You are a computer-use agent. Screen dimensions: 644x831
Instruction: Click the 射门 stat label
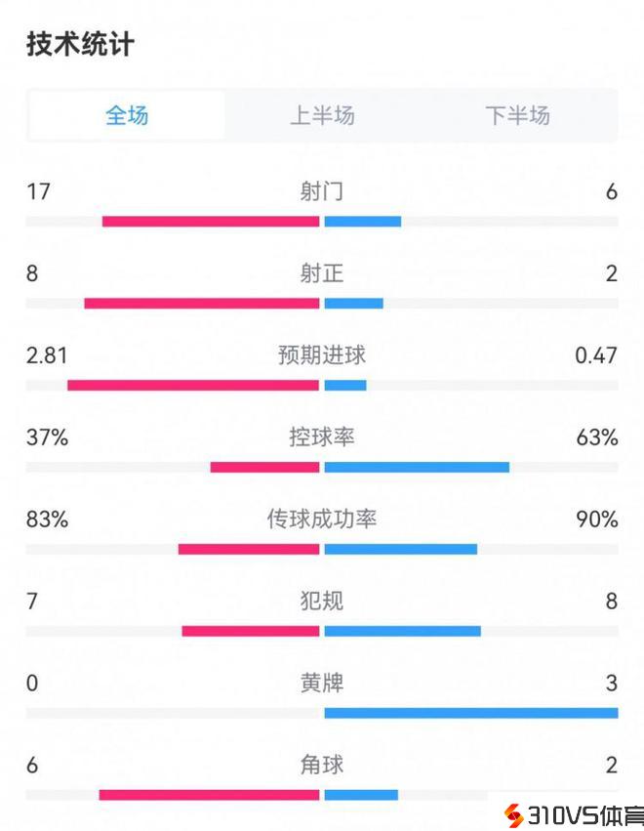click(322, 191)
